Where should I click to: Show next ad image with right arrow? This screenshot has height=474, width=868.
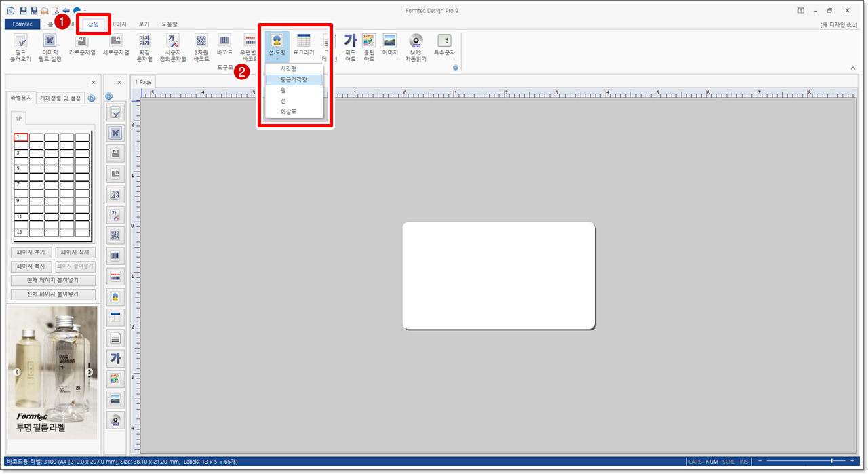coord(90,372)
